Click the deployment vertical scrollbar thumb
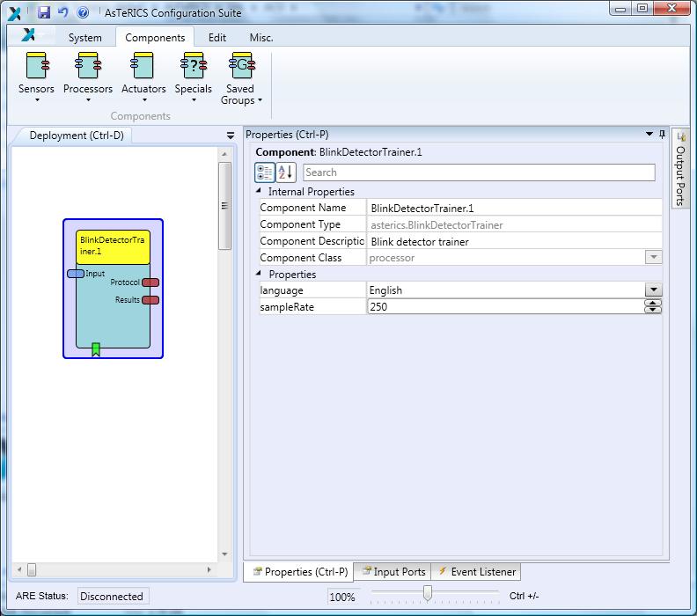 pyautogui.click(x=224, y=206)
